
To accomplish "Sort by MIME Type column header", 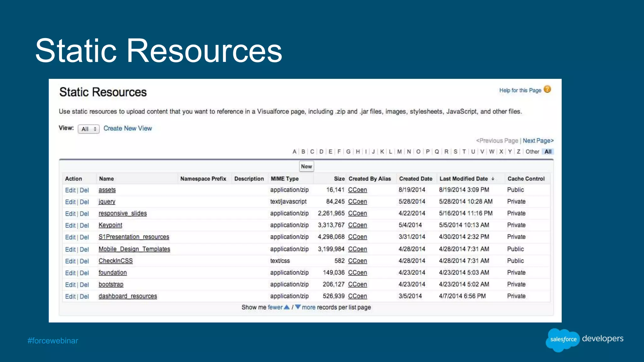I will point(285,179).
